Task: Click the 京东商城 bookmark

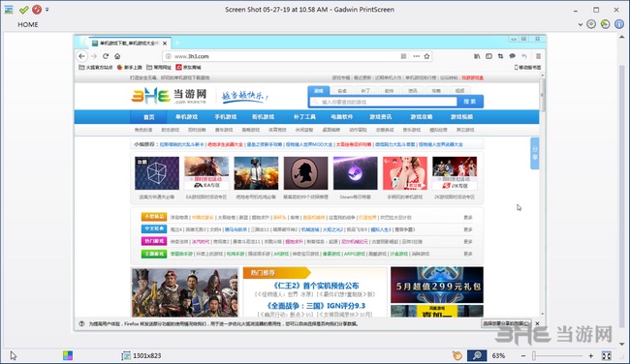Action: click(x=188, y=68)
